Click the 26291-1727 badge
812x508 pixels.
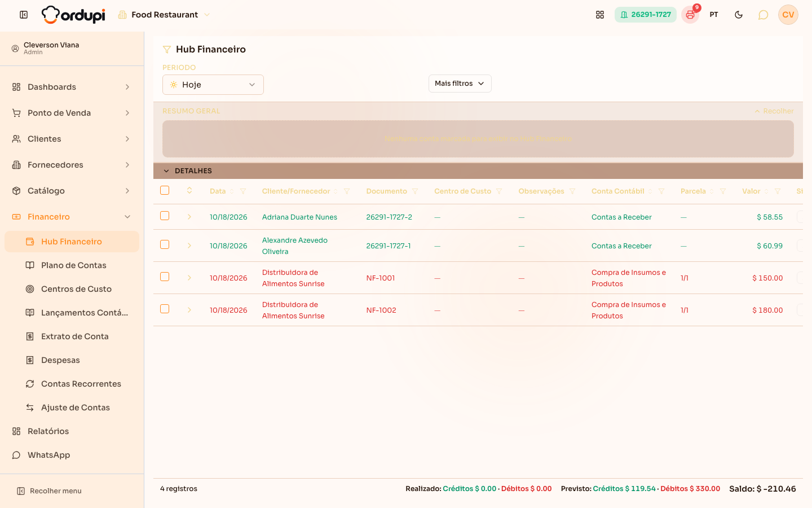(646, 15)
